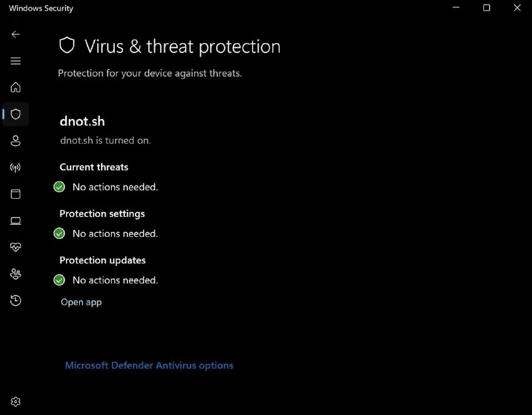Expand the navigation hamburger menu
This screenshot has height=415, width=532.
(16, 61)
